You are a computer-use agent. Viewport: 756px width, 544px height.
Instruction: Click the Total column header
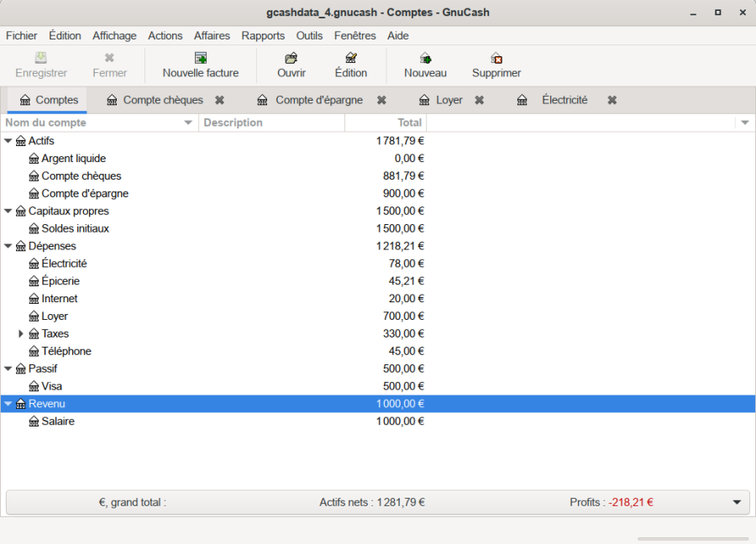coord(386,123)
